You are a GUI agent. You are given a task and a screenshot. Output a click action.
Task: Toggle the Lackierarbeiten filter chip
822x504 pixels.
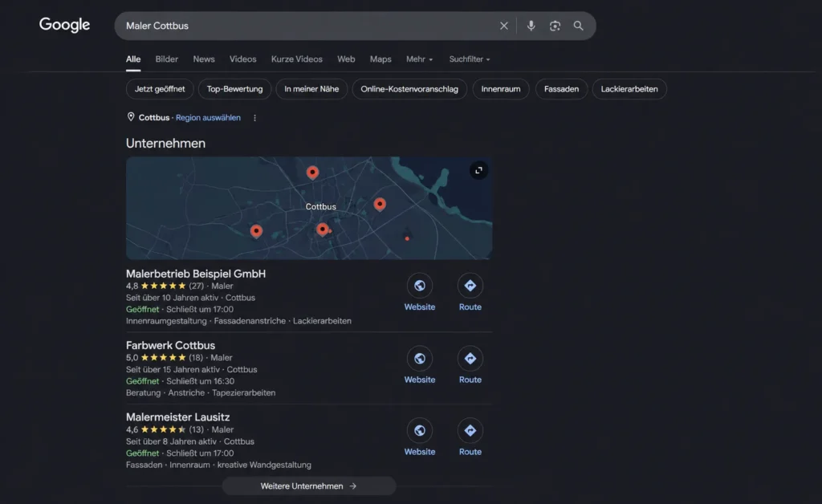629,89
